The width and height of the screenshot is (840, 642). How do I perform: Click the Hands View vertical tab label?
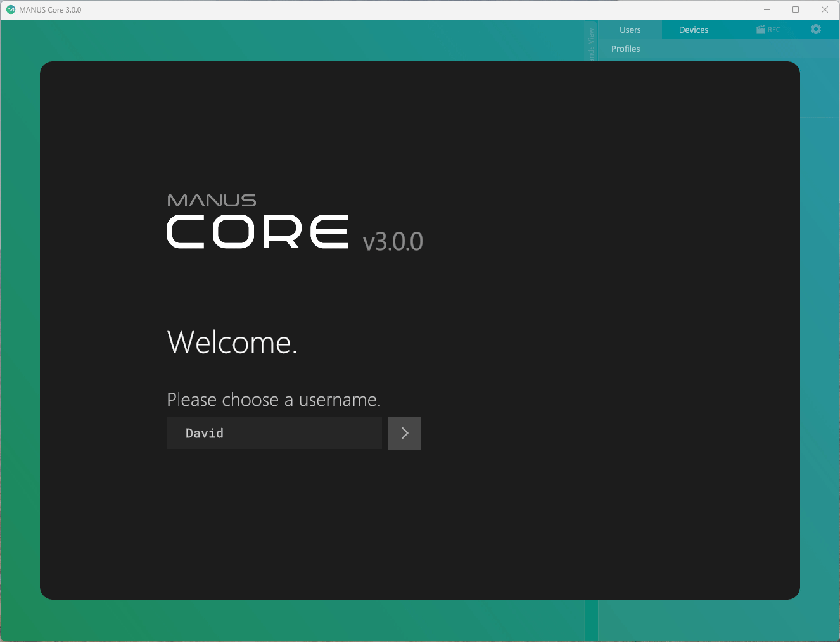point(591,41)
